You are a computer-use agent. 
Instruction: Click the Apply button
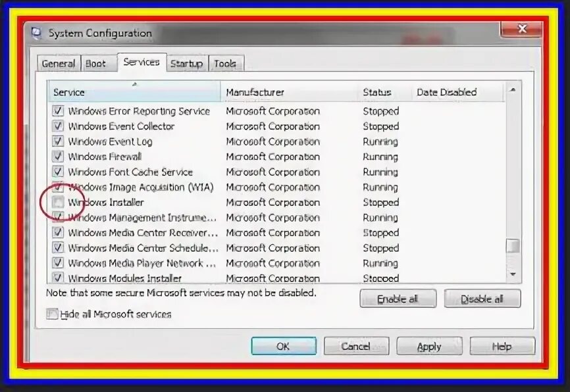(429, 346)
